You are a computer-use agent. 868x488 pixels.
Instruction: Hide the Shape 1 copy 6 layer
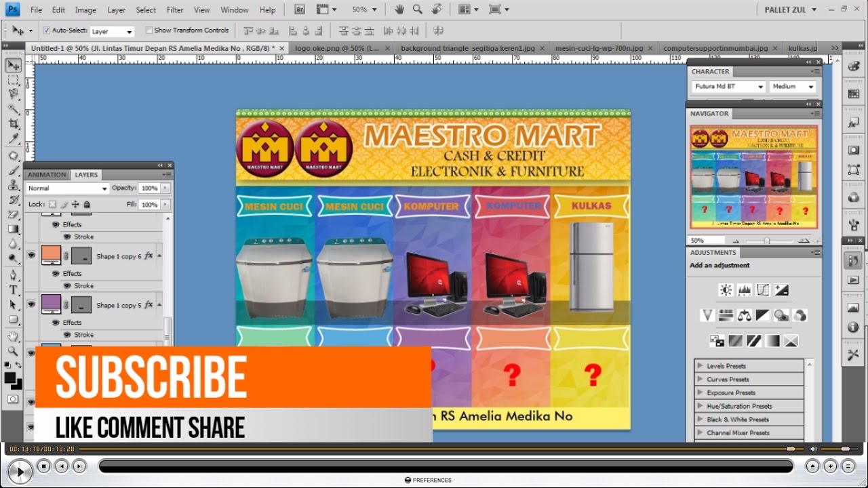coord(31,255)
